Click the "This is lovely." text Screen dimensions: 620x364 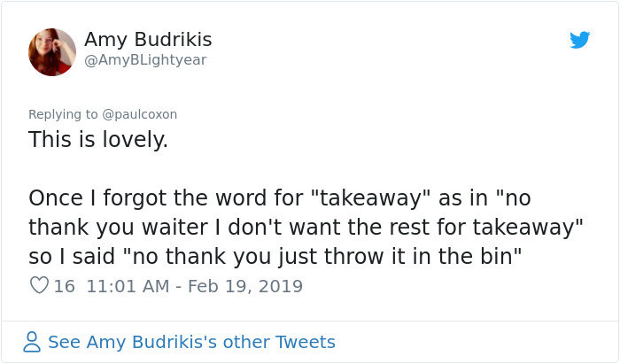98,140
